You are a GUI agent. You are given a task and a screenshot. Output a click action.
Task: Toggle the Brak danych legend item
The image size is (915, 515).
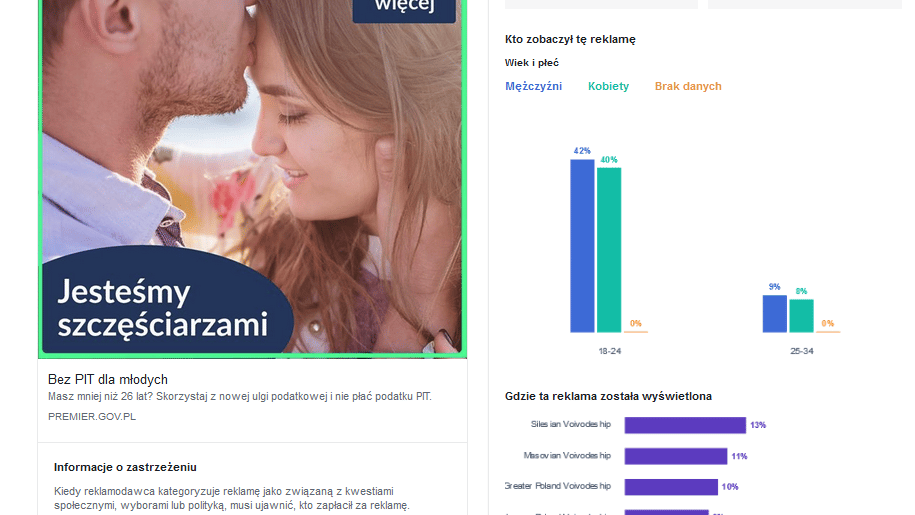(x=687, y=86)
